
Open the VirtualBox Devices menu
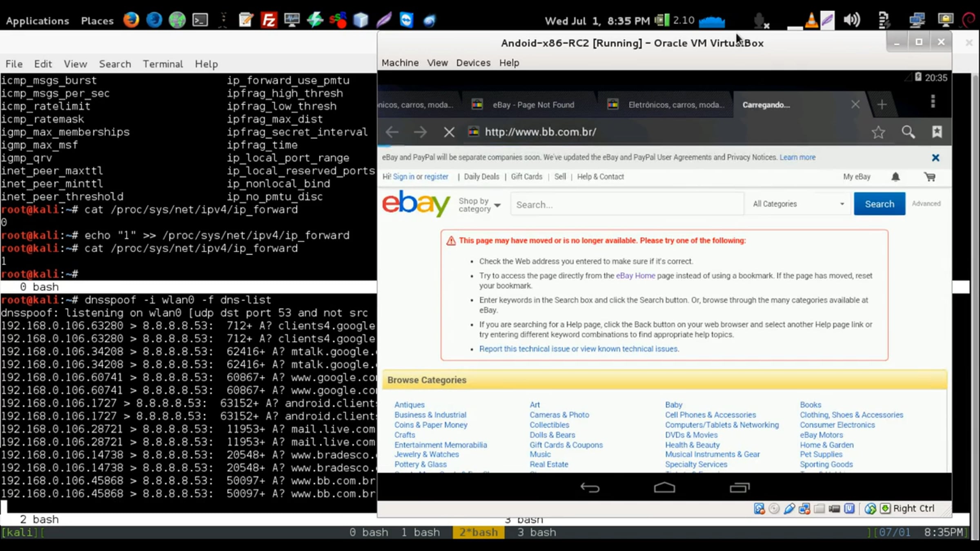click(473, 62)
